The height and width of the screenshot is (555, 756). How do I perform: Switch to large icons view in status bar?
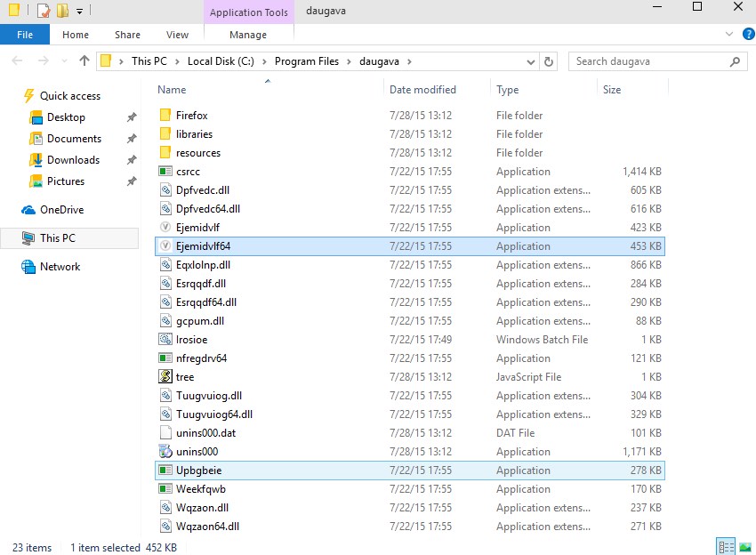tap(744, 547)
